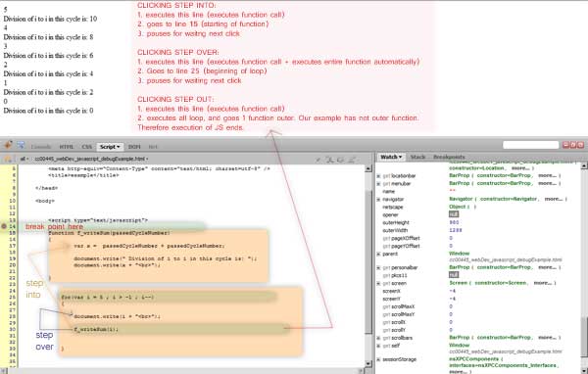Select the Watch side panel tab
This screenshot has width=588, height=374.
pos(391,157)
